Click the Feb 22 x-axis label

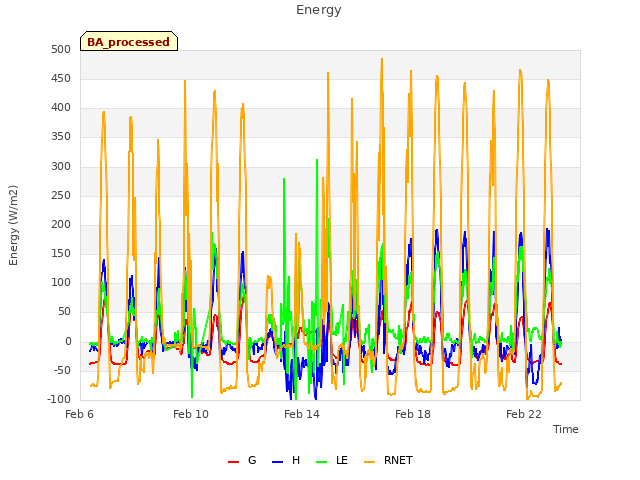pos(524,414)
